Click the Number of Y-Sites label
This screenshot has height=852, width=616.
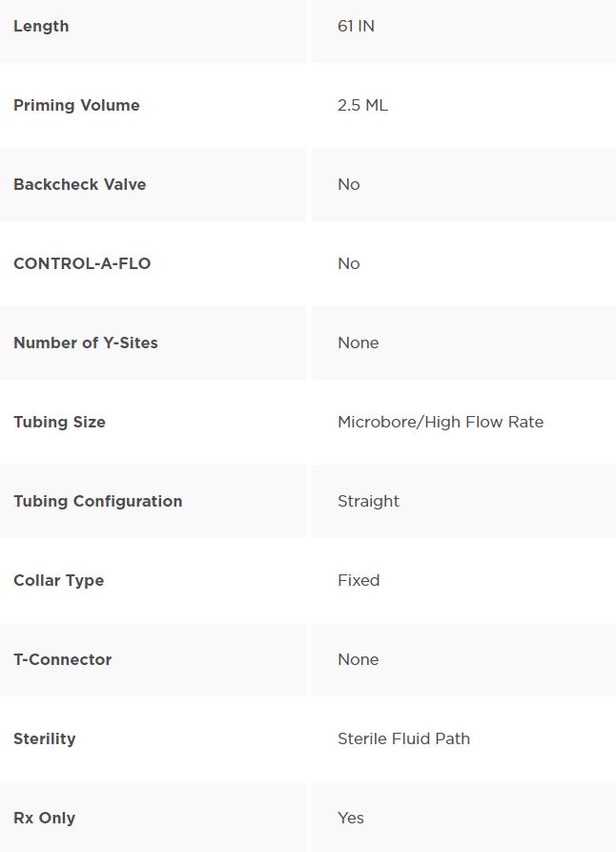tap(86, 343)
